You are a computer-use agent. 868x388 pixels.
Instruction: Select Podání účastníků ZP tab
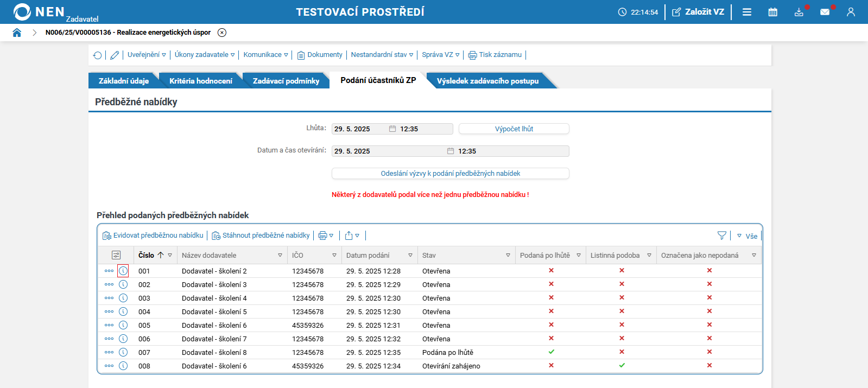point(378,80)
